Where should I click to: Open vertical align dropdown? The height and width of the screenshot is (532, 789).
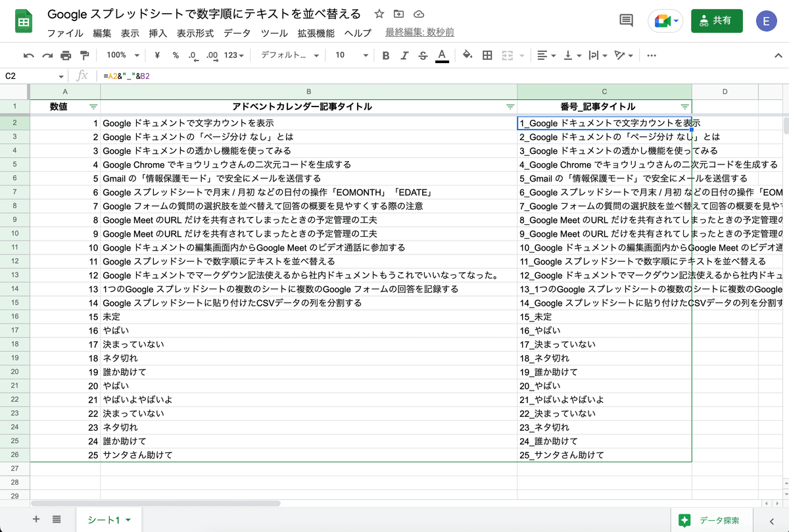click(572, 55)
